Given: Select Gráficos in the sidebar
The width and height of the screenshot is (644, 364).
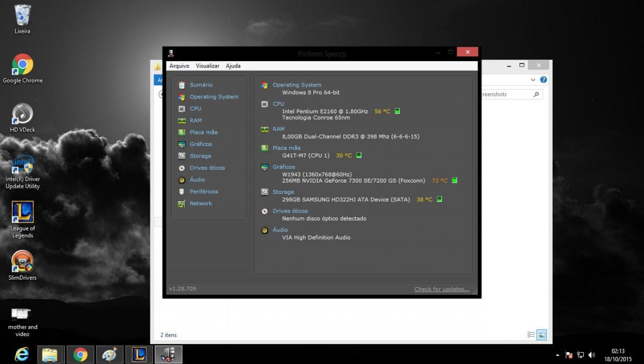Looking at the screenshot, I should [x=201, y=144].
